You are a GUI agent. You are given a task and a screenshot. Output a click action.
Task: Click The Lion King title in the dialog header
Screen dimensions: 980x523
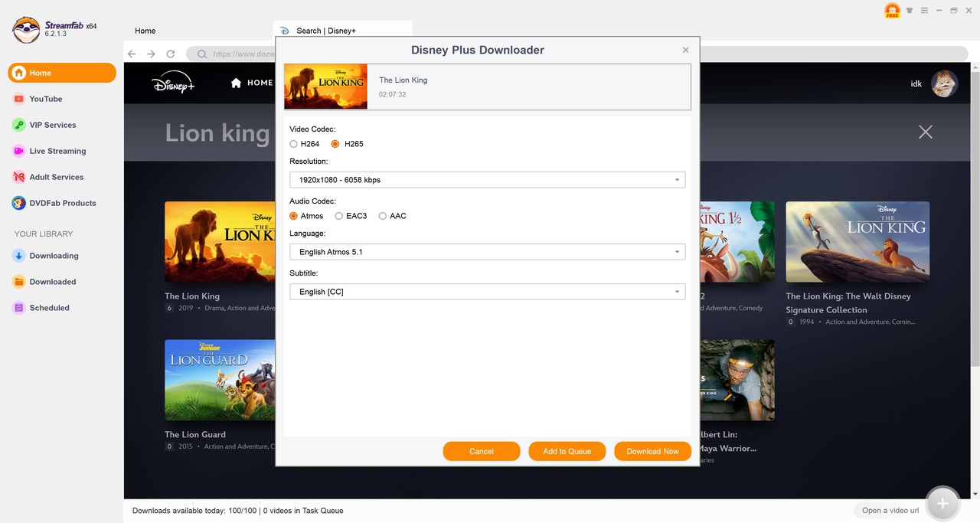click(403, 80)
